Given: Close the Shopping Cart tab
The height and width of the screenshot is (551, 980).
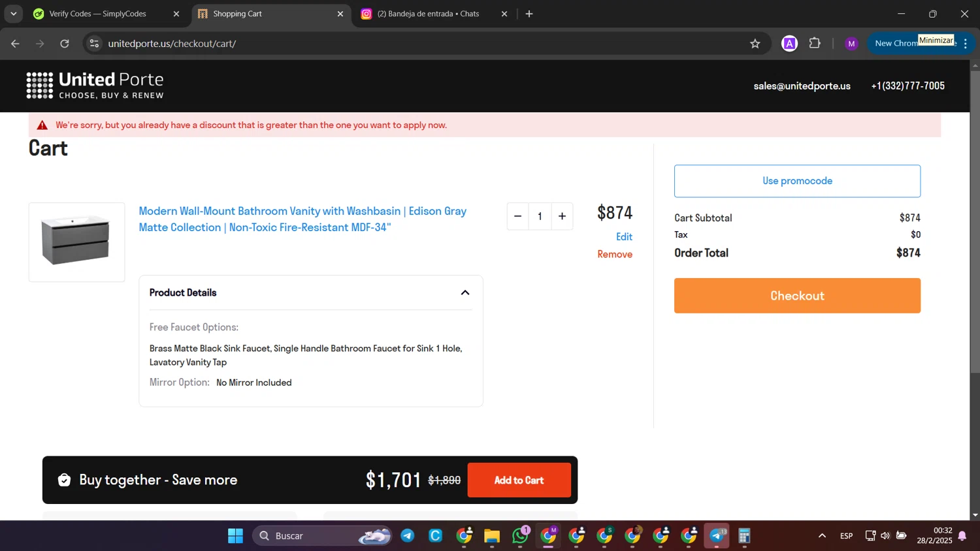Looking at the screenshot, I should tap(340, 14).
